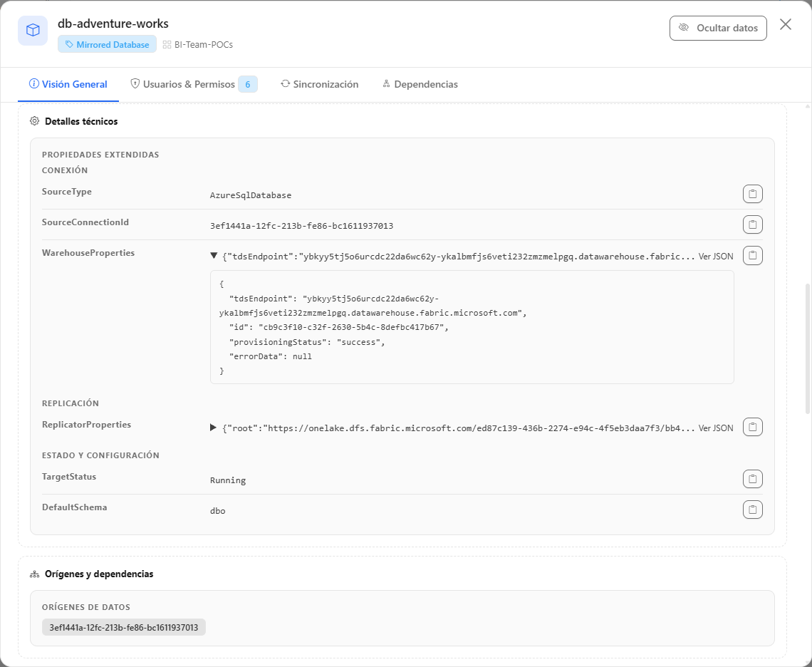Viewport: 812px width, 667px height.
Task: Click the "id" line in the expanded JSON
Action: click(x=339, y=328)
